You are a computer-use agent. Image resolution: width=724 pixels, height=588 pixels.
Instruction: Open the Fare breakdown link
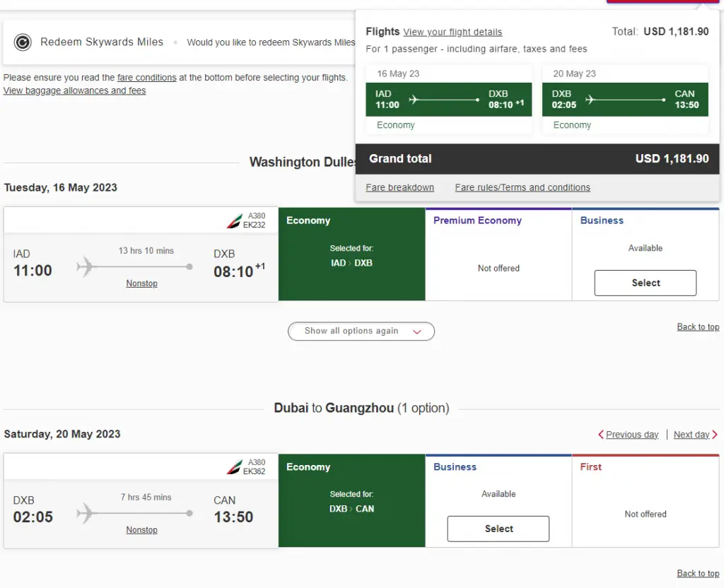click(399, 187)
